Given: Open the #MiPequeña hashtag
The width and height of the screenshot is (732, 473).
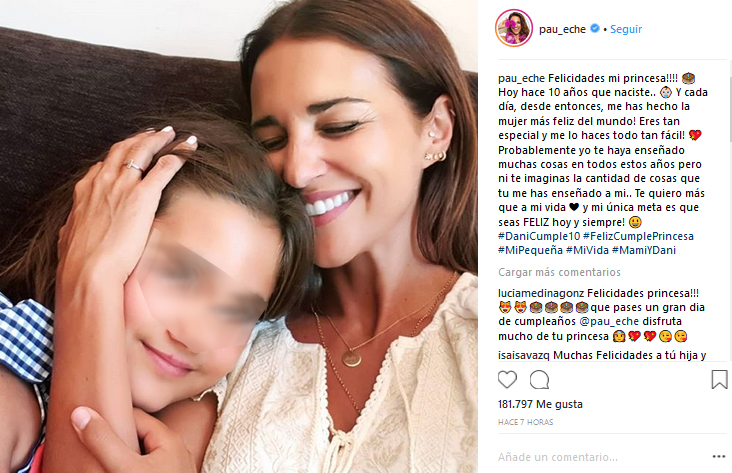Looking at the screenshot, I should [x=530, y=250].
